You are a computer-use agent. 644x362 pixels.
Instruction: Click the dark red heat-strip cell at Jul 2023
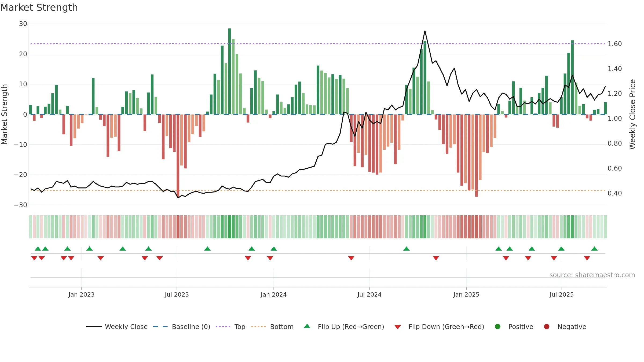(178, 227)
